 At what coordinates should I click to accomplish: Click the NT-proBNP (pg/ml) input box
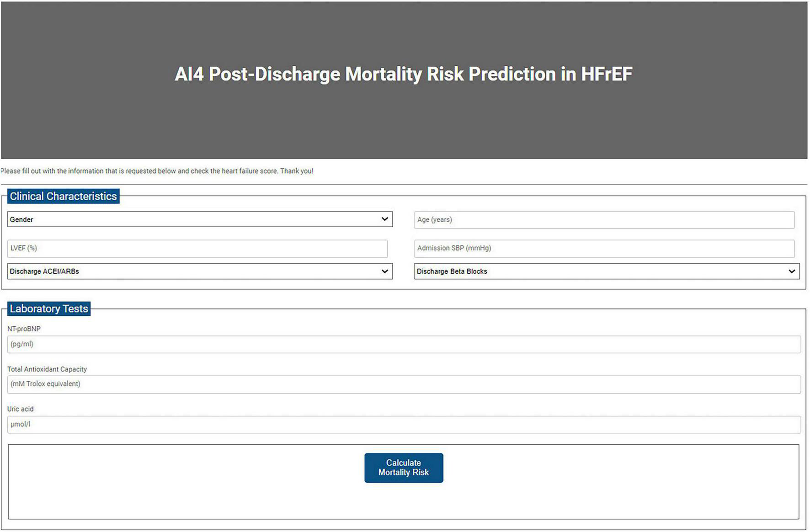(x=404, y=344)
